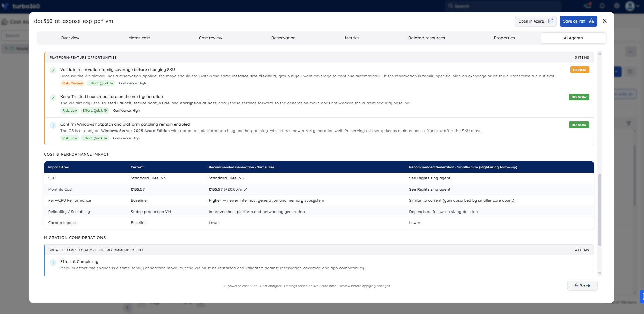Click Risk: Low tag under Windows hotpatch
The image size is (644, 314).
click(70, 138)
